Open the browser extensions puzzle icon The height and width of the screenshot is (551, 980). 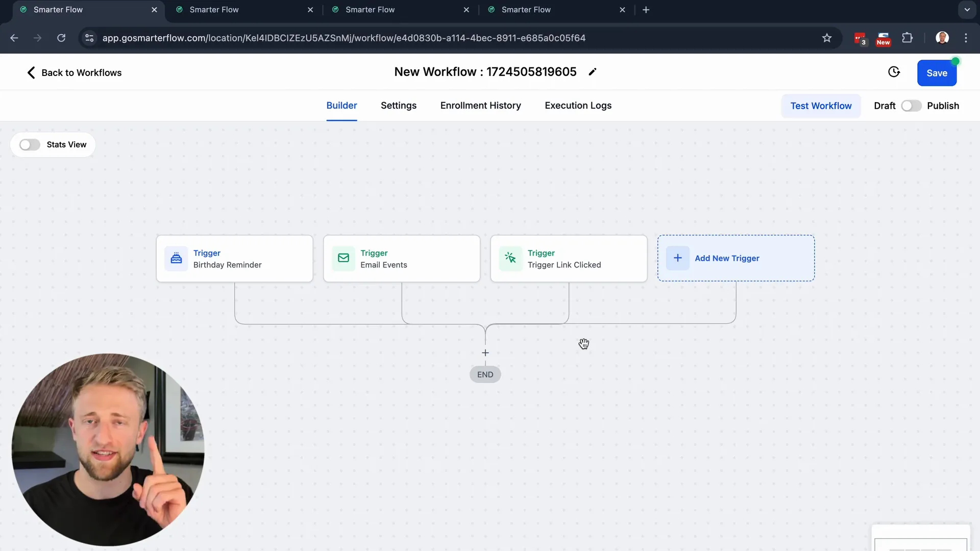[907, 38]
